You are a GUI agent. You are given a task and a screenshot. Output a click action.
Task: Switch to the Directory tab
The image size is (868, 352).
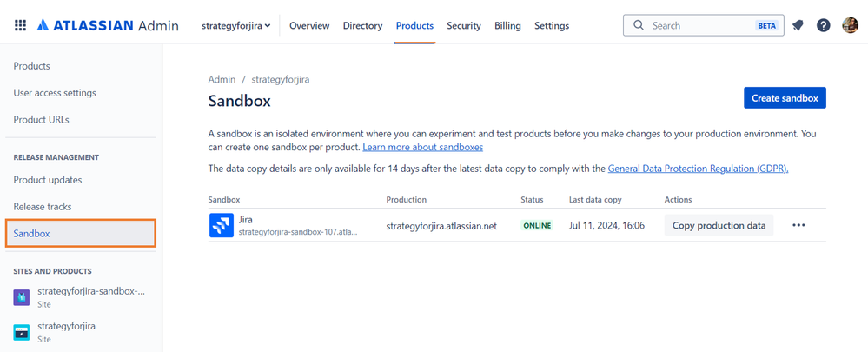pyautogui.click(x=362, y=25)
